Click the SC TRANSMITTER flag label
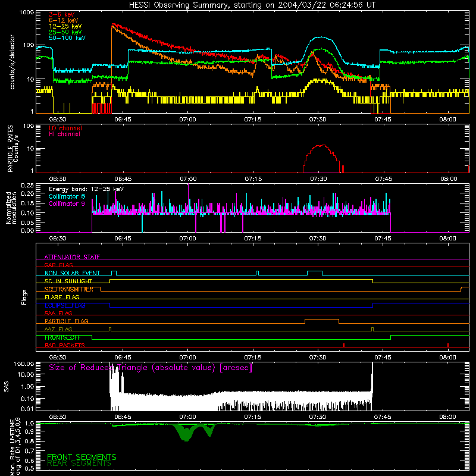The image size is (476, 476). pos(68,289)
